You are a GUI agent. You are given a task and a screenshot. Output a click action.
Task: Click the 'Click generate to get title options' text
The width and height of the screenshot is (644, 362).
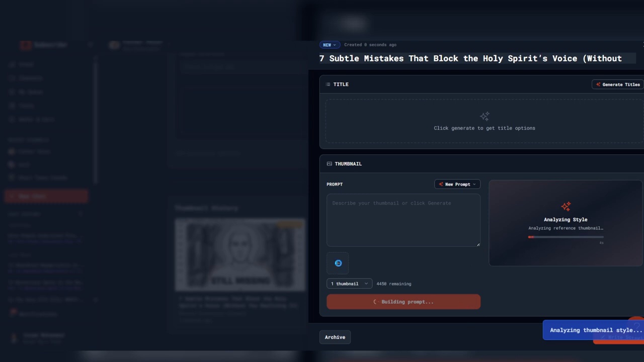[x=485, y=128]
